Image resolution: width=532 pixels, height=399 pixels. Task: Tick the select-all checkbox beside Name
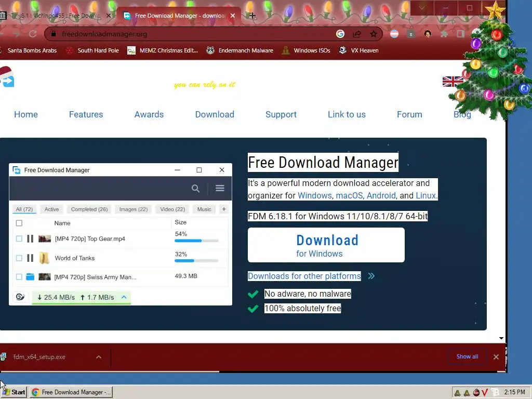pyautogui.click(x=19, y=223)
